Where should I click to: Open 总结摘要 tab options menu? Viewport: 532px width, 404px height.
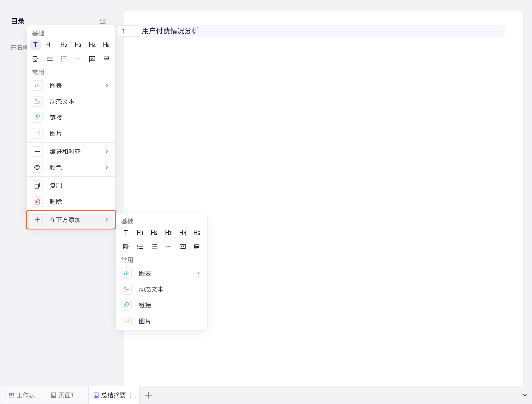[x=131, y=395]
